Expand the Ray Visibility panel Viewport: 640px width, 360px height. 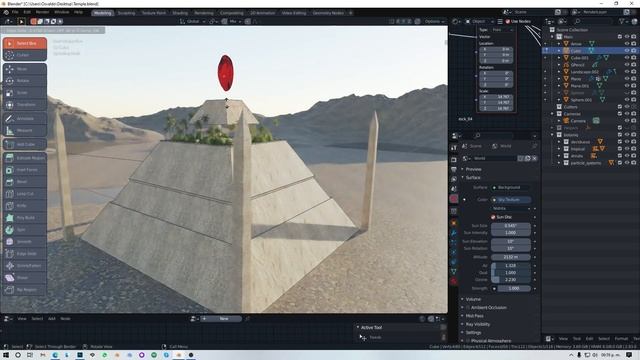[478, 324]
